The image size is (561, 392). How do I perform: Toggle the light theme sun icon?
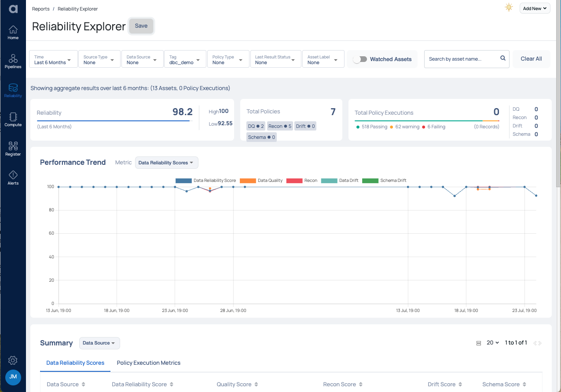[509, 7]
